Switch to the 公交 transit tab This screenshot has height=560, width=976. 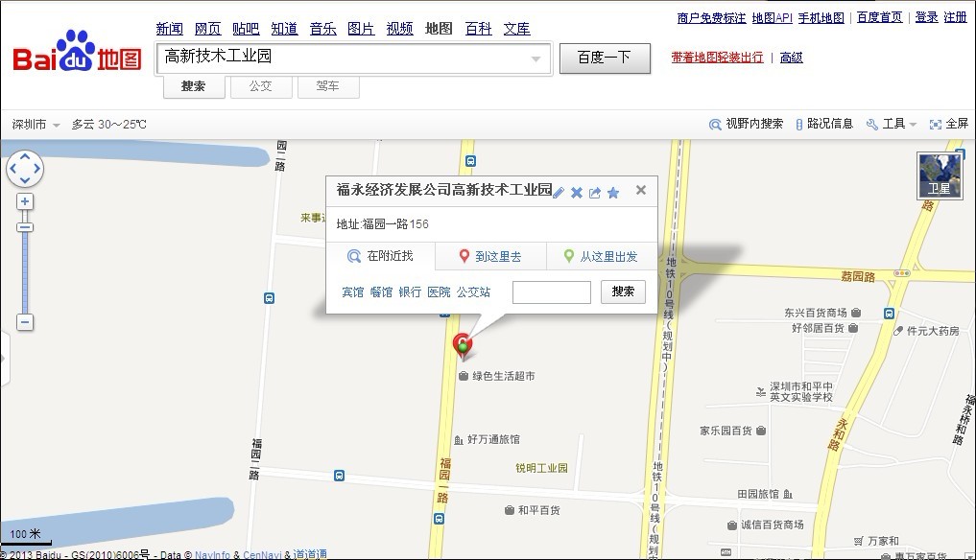tap(260, 86)
